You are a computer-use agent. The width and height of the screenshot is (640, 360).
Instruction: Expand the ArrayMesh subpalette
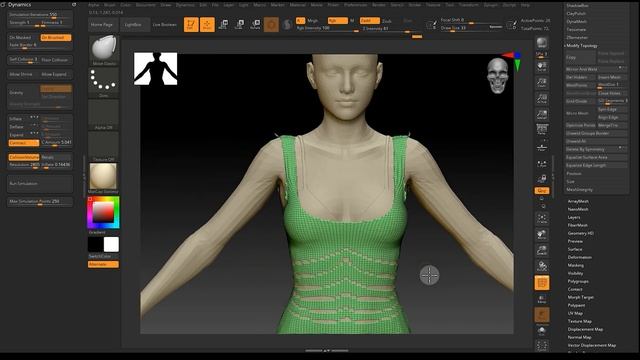(578, 201)
